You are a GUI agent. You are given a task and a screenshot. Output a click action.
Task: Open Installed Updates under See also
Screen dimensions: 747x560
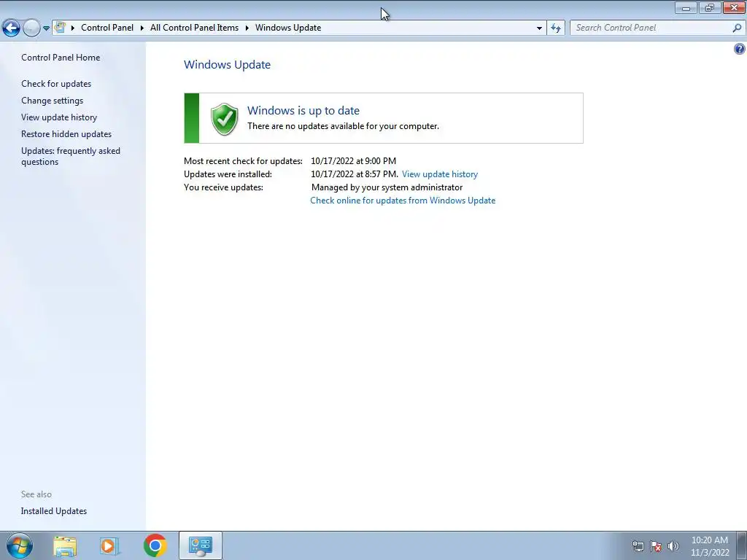[x=54, y=511]
